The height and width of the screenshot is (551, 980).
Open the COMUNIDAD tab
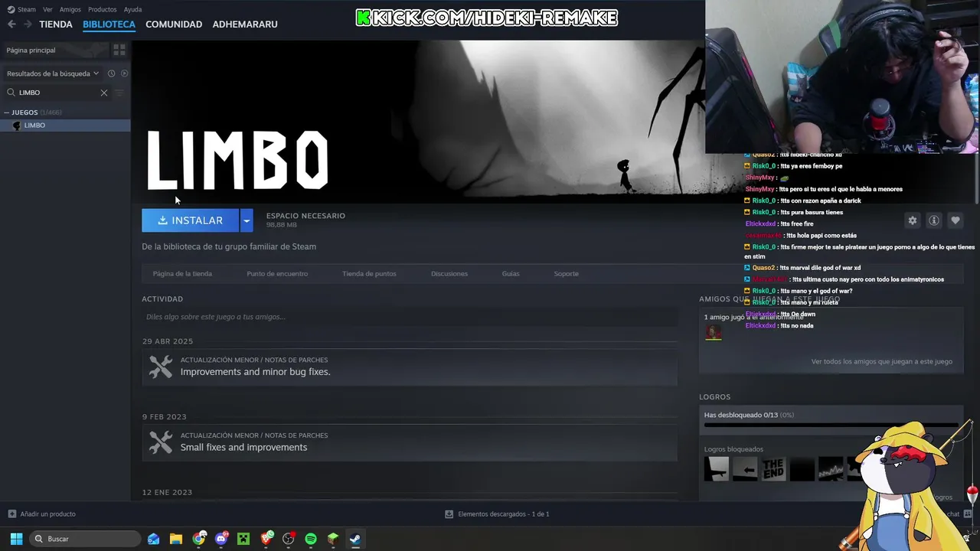tap(174, 24)
